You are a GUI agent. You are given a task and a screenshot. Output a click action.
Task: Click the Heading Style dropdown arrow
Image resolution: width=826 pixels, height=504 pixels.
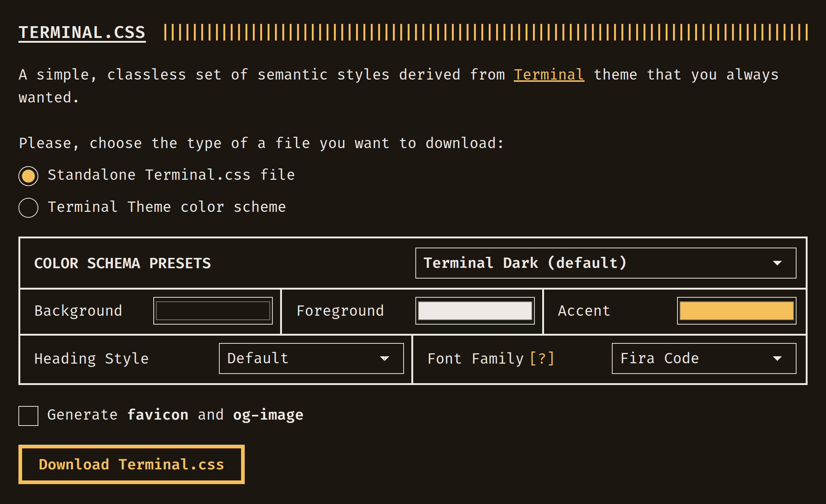pos(385,358)
